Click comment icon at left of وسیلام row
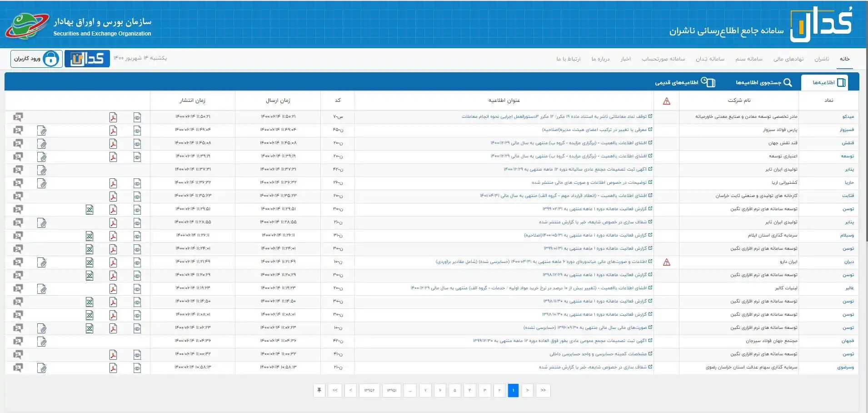The image size is (868, 413). pos(18,236)
